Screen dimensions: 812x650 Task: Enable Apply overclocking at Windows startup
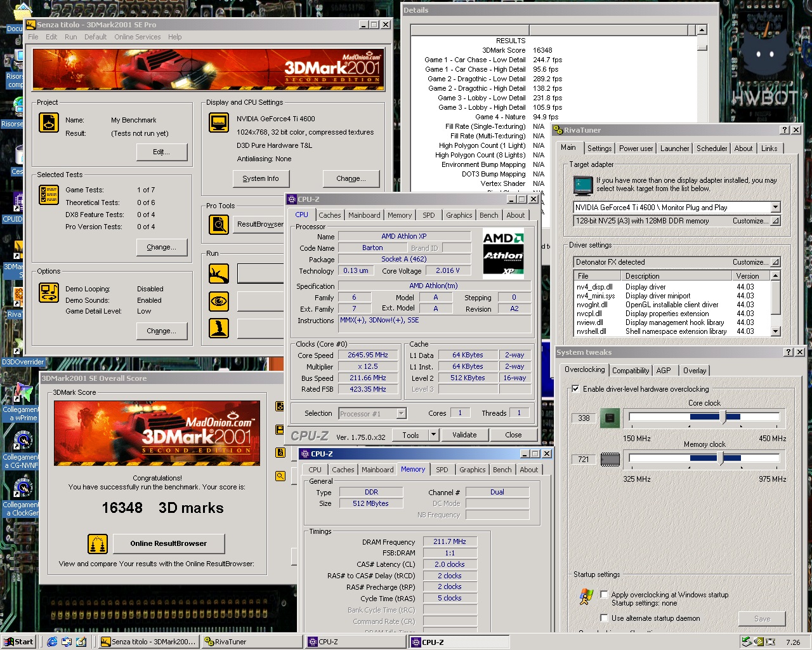(604, 595)
